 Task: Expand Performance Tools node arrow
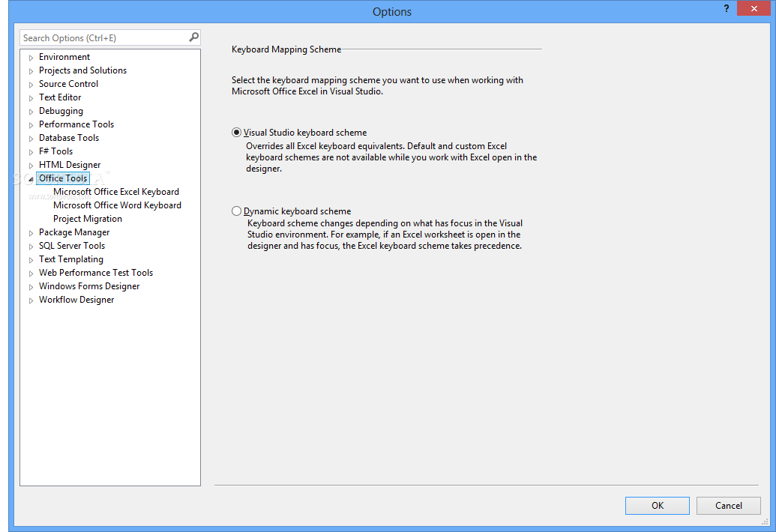point(31,125)
